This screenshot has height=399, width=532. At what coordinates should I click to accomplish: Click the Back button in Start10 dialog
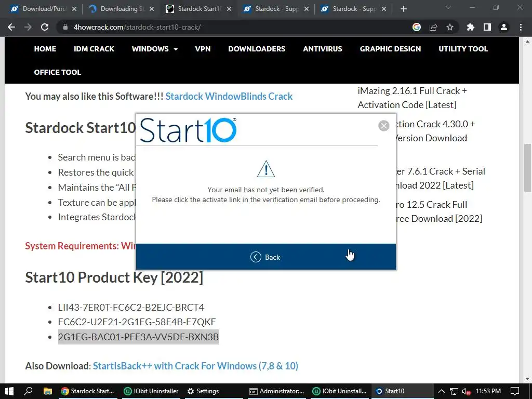[x=265, y=257]
